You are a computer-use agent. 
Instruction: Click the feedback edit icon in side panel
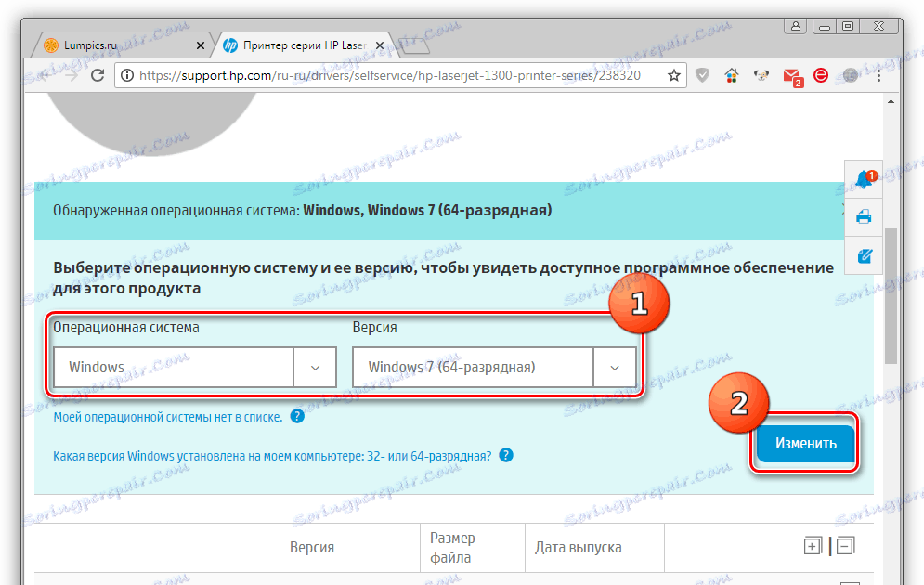pyautogui.click(x=865, y=255)
